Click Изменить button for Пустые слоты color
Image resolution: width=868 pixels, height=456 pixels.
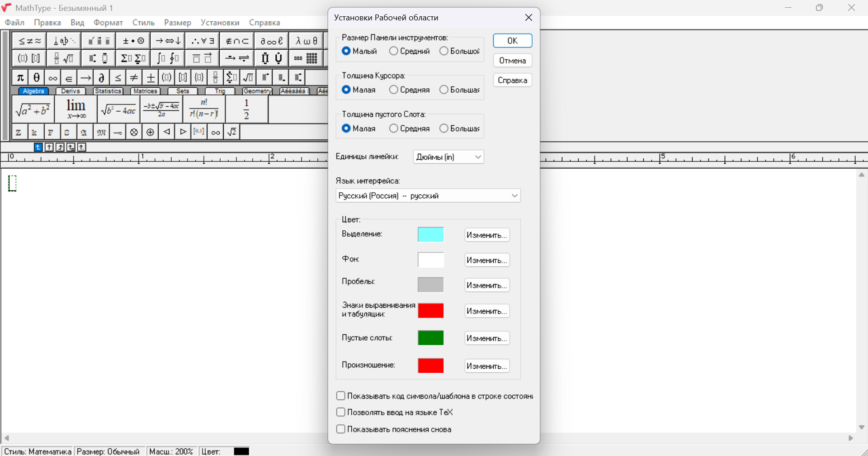487,338
